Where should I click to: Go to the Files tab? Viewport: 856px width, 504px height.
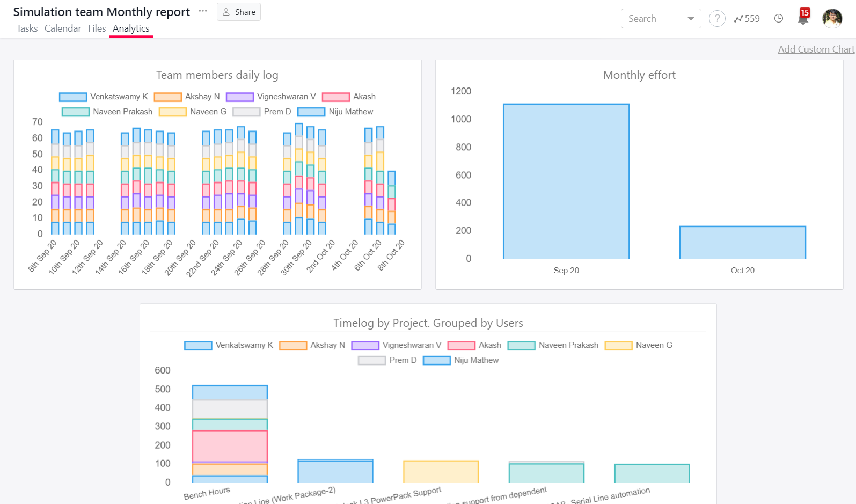pos(97,28)
